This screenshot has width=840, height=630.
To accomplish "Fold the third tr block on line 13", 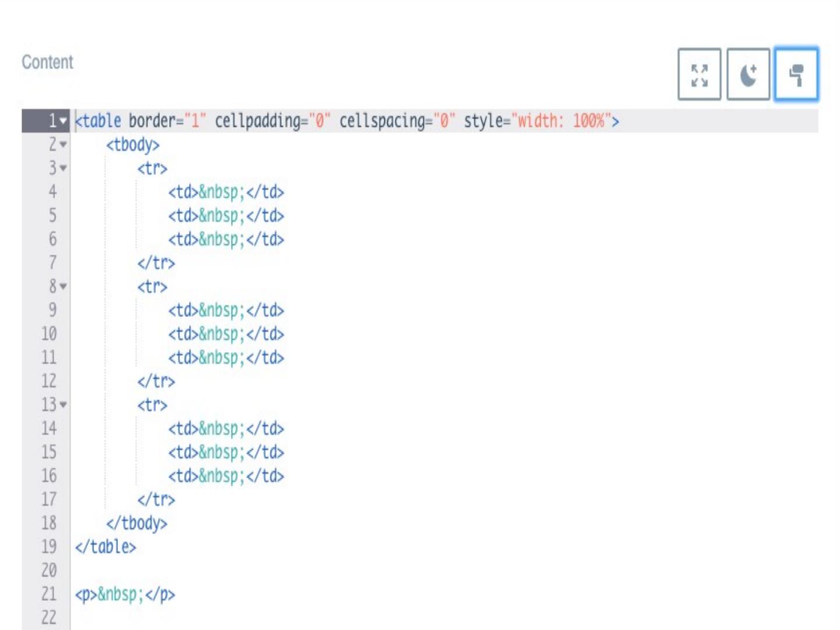I will (63, 405).
